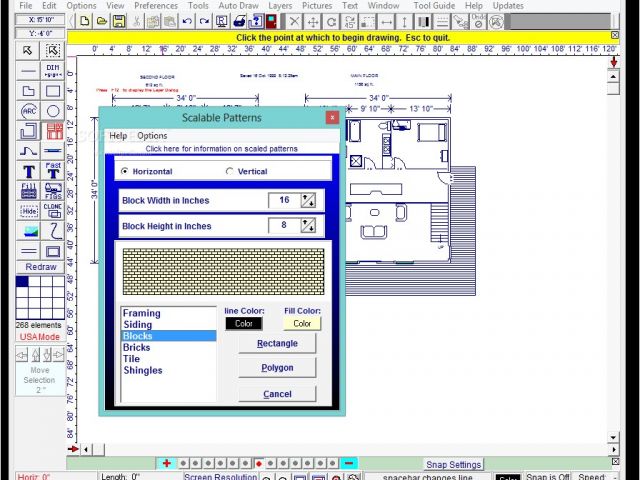Click the Hide tool icon
Image resolution: width=640 pixels, height=480 pixels.
(x=29, y=211)
